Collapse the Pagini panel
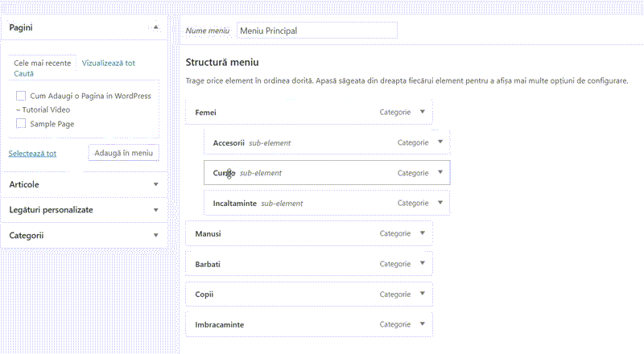The width and height of the screenshot is (644, 354). coord(155,27)
